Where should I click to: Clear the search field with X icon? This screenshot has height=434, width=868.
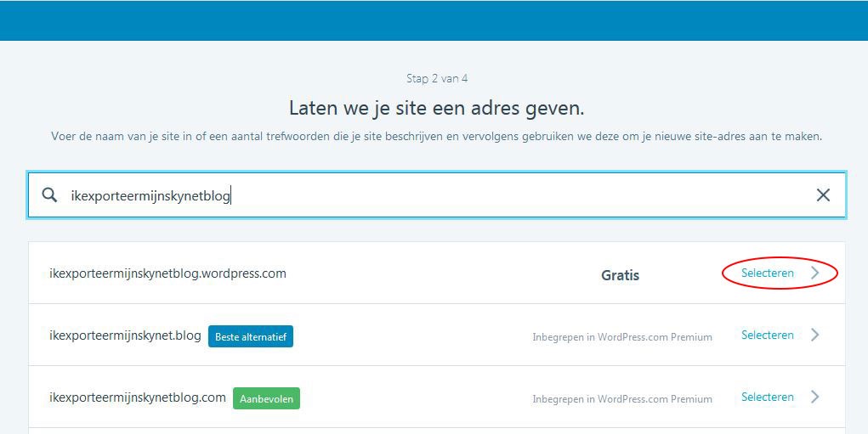tap(823, 194)
